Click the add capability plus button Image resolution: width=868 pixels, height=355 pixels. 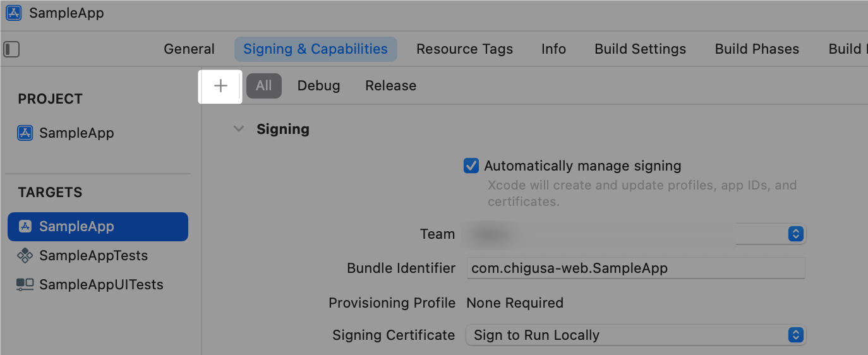220,86
